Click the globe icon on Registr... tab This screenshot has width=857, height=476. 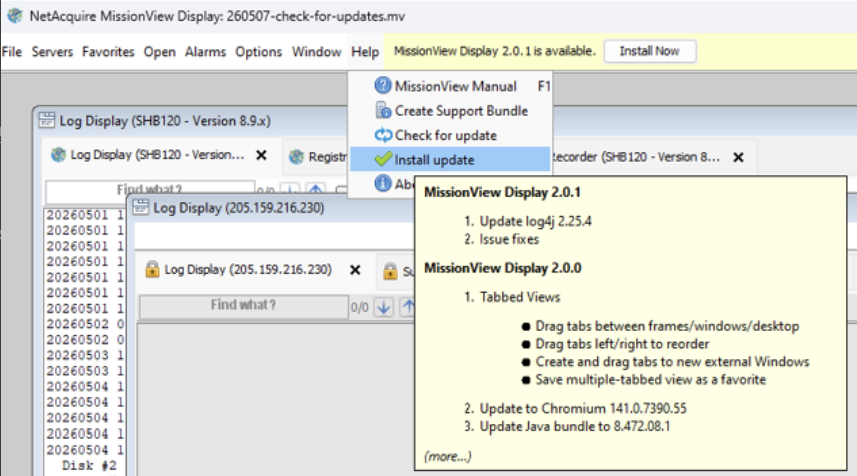pyautogui.click(x=296, y=157)
